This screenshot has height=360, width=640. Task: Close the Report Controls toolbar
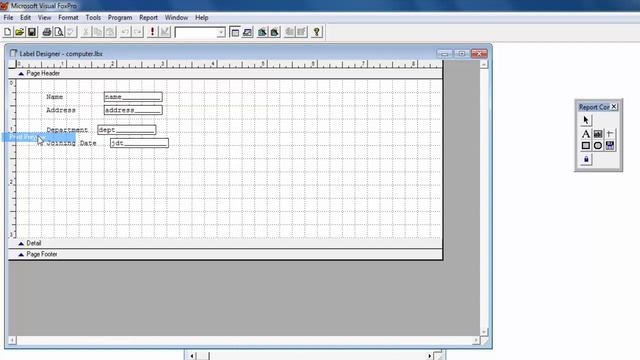click(614, 107)
